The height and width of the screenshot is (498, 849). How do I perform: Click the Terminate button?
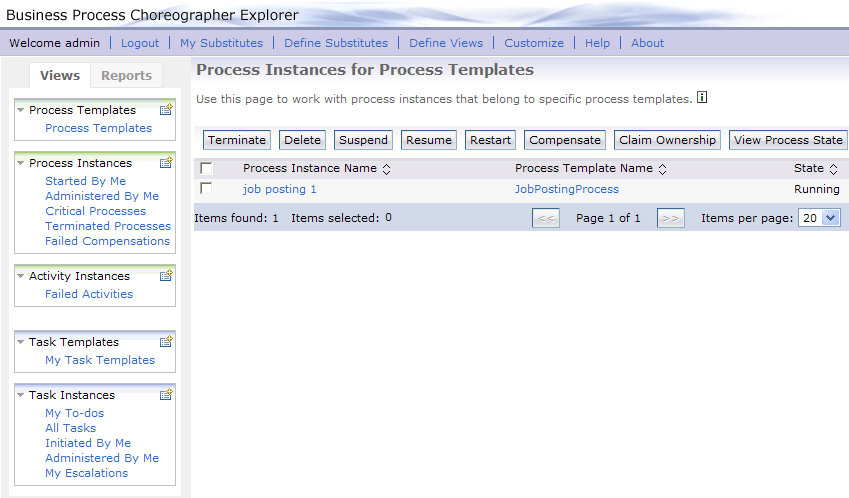pyautogui.click(x=237, y=140)
